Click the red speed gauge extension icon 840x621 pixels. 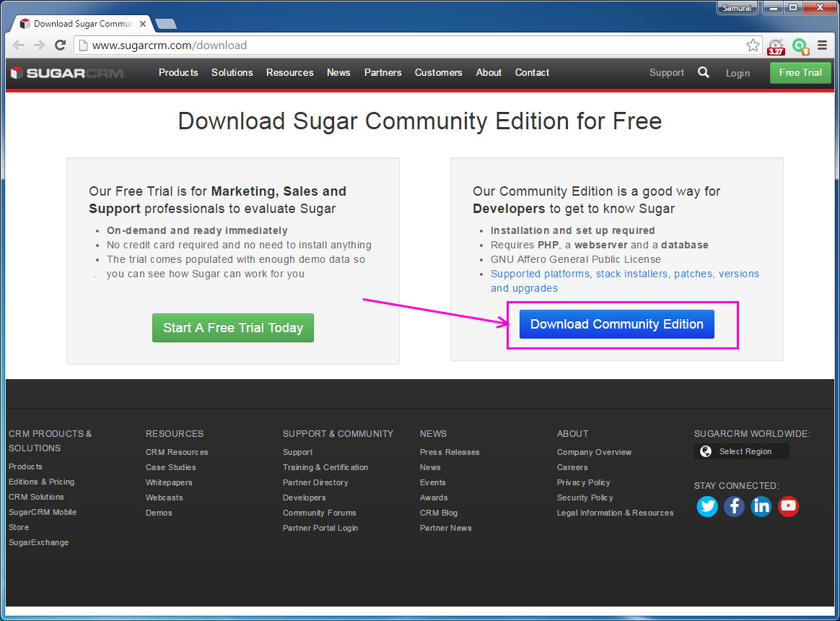pyautogui.click(x=776, y=47)
